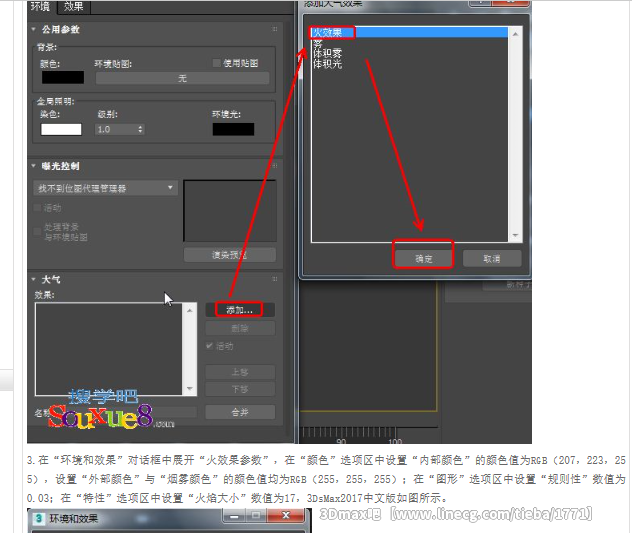This screenshot has height=533, width=632.
Task: Toggle the 处理背景与环境贴图 checkbox
Action: click(37, 231)
